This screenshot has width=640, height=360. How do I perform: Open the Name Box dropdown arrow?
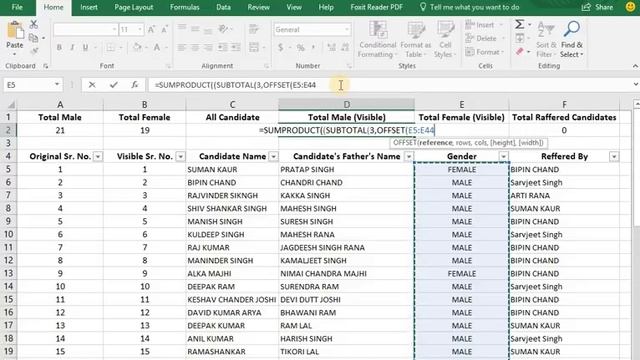[57, 84]
